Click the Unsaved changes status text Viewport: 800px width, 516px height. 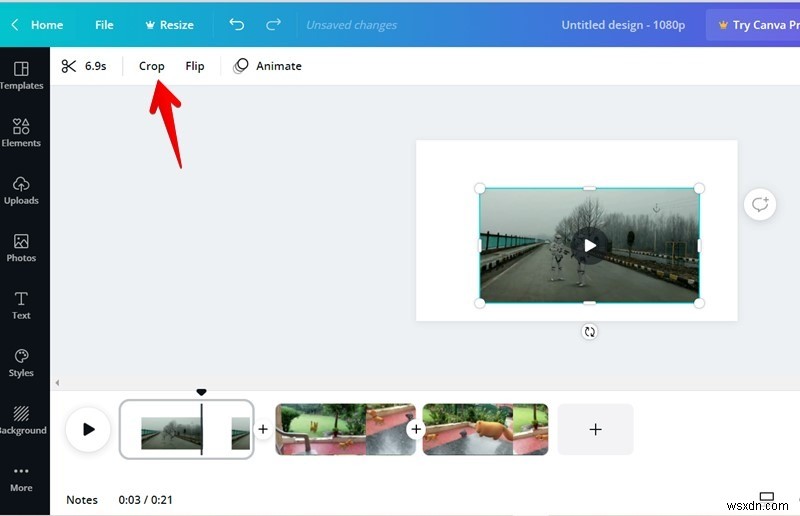[351, 25]
